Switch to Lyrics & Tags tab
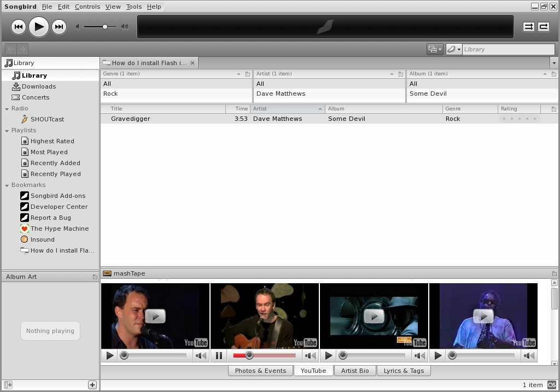Image resolution: width=560 pixels, height=392 pixels. 404,371
